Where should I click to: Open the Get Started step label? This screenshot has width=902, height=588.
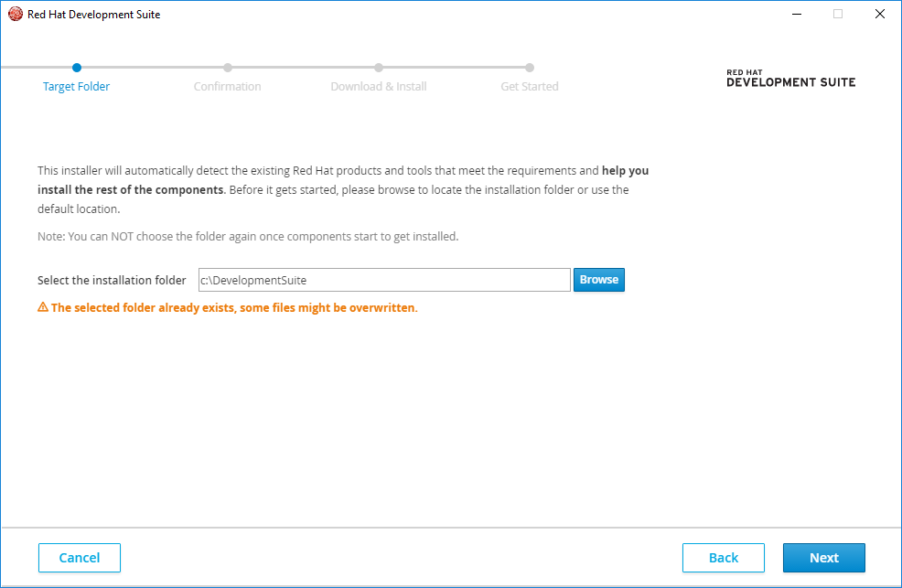click(530, 87)
